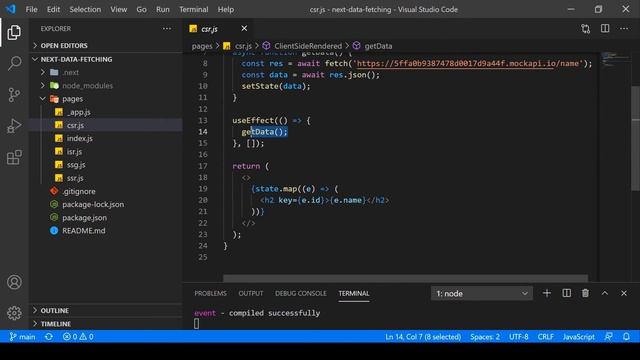Screen dimensions: 640x360
Task: Open index.js in the file tree
Action: [106, 138]
